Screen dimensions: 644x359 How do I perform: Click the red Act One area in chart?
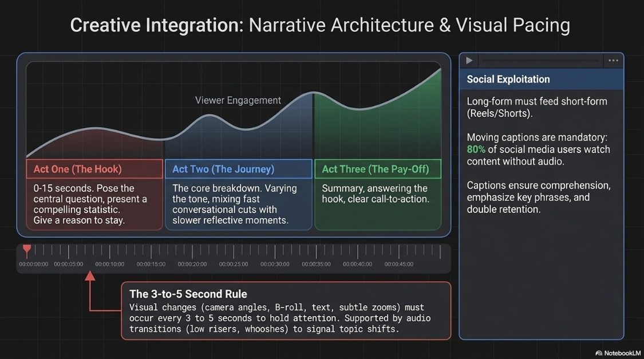pyautogui.click(x=95, y=145)
